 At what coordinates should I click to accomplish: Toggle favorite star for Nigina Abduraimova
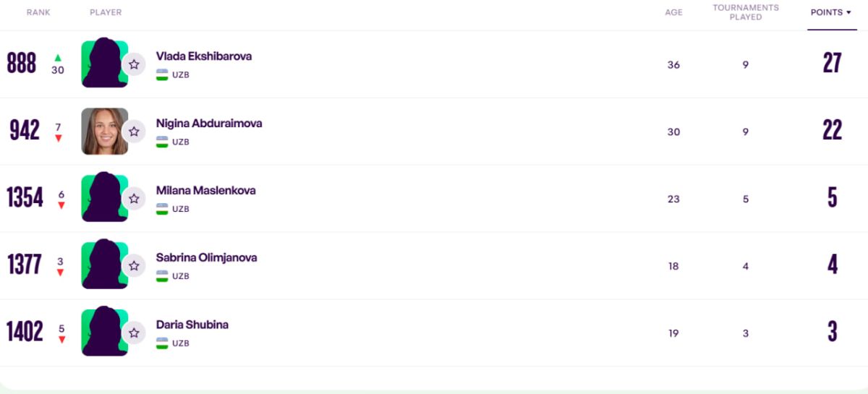coord(134,132)
